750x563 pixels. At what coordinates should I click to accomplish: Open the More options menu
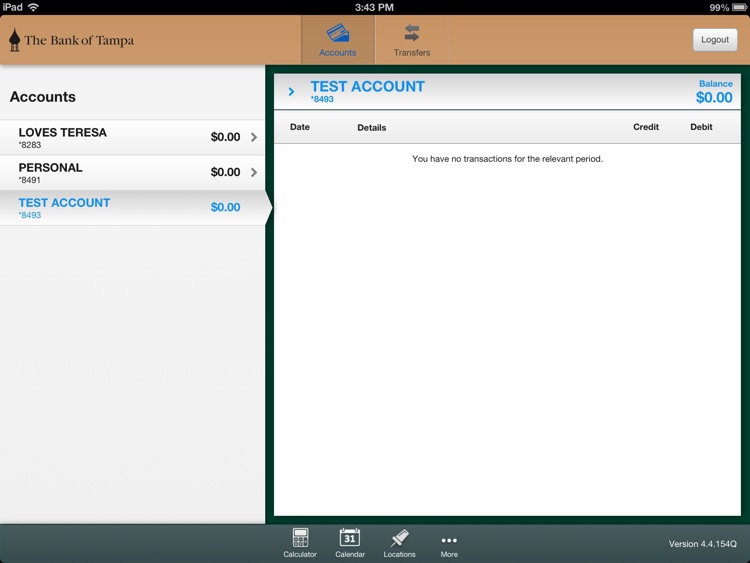449,545
